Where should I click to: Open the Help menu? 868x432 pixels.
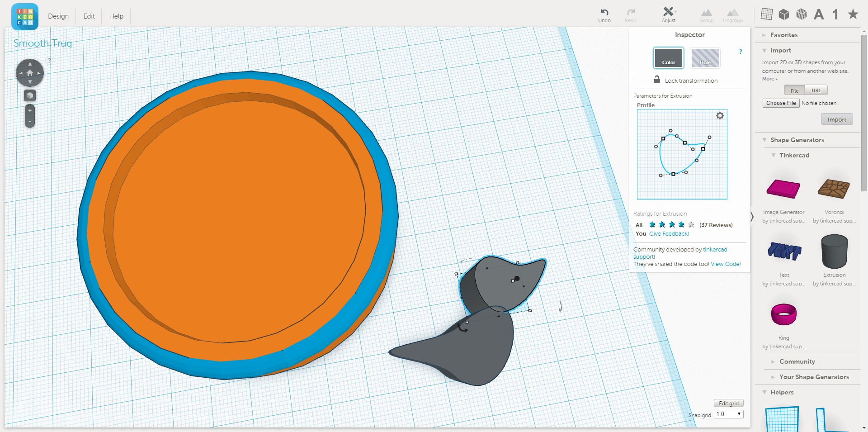coord(116,16)
